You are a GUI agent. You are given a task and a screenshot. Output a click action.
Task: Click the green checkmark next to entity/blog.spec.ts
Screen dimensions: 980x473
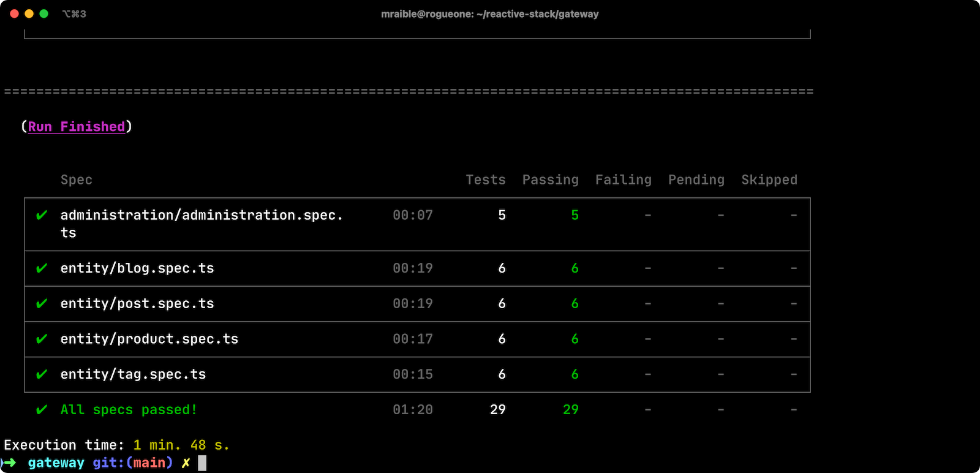point(42,268)
